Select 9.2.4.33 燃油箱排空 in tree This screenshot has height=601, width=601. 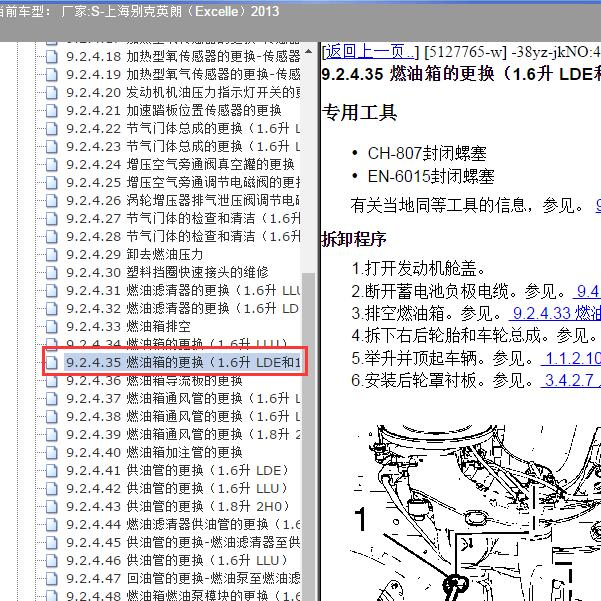tap(128, 327)
